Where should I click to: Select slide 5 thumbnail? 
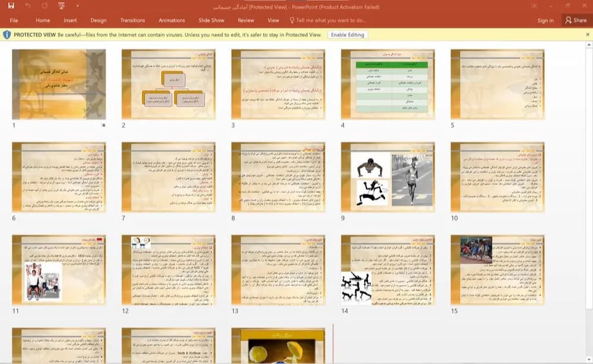498,84
